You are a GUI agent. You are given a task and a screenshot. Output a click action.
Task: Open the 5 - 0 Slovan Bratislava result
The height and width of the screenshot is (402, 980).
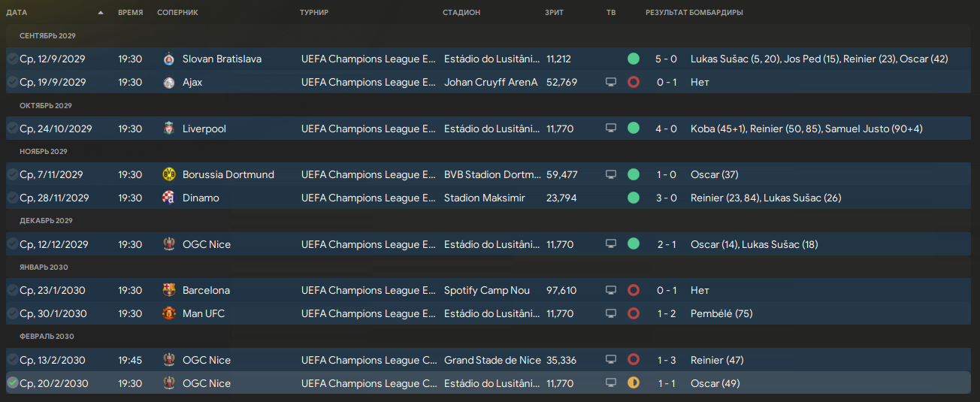[667, 59]
